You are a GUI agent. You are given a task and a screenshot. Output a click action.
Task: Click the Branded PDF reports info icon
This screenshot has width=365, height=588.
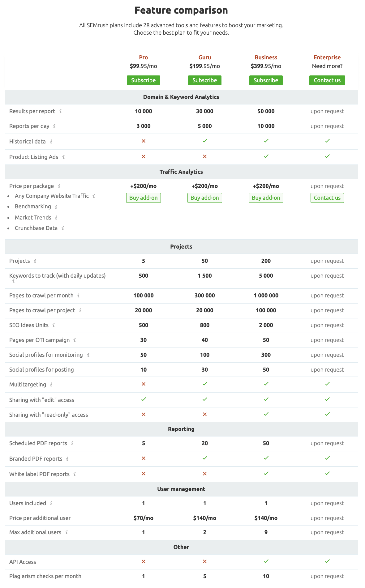(x=67, y=459)
